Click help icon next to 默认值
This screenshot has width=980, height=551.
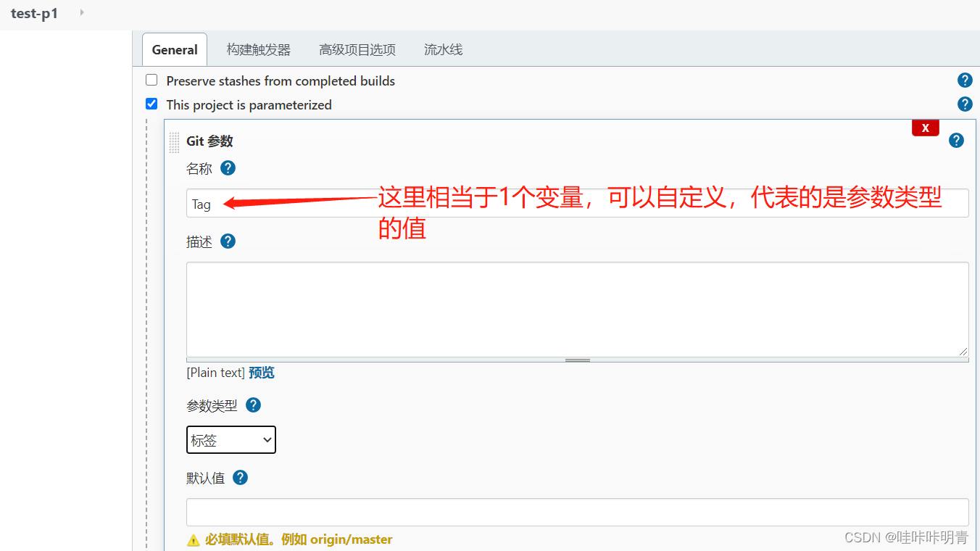[240, 478]
